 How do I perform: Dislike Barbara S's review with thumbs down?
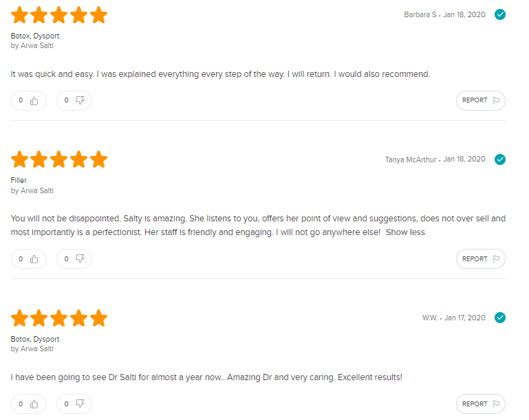tap(74, 100)
